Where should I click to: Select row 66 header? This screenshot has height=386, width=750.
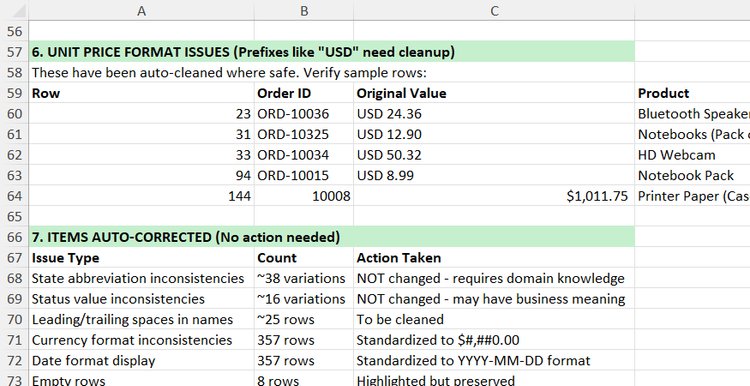14,237
